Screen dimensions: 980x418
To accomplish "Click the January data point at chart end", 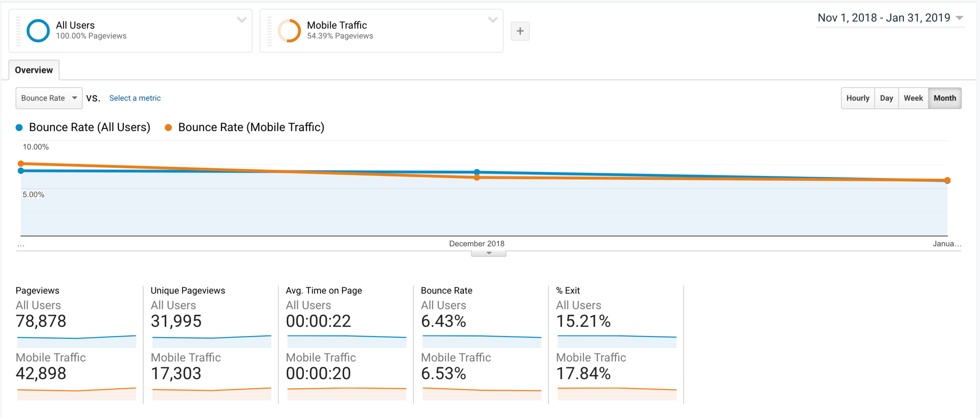I will click(x=947, y=181).
